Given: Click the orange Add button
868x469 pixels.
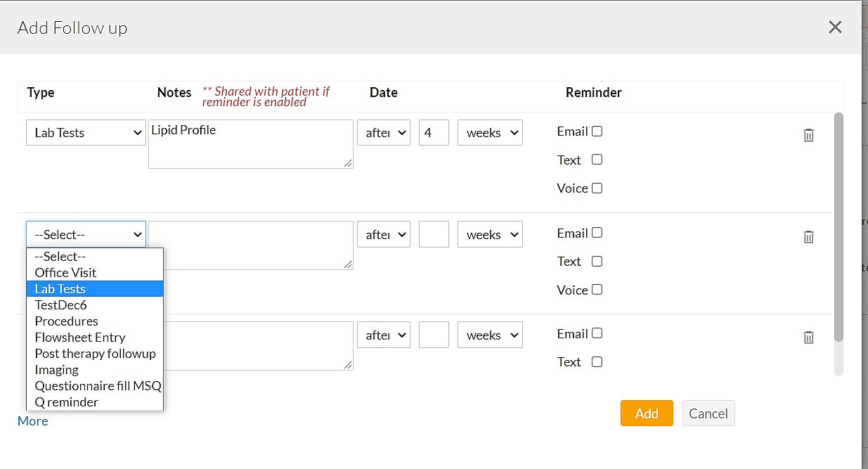Looking at the screenshot, I should click(646, 413).
